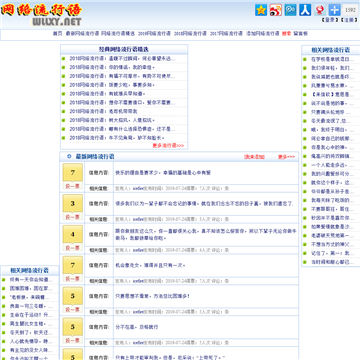This screenshot has width=360, height=360.
Task: Click the red share icon beside the plus
Action: click(x=320, y=10)
